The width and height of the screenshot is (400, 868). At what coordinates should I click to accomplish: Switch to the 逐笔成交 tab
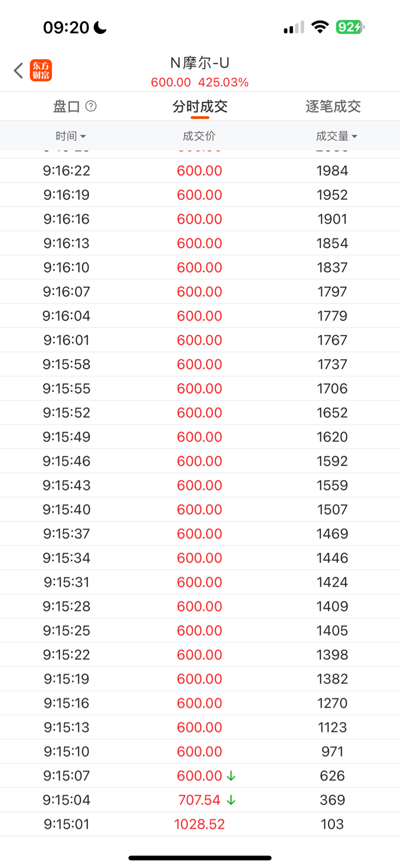[333, 107]
